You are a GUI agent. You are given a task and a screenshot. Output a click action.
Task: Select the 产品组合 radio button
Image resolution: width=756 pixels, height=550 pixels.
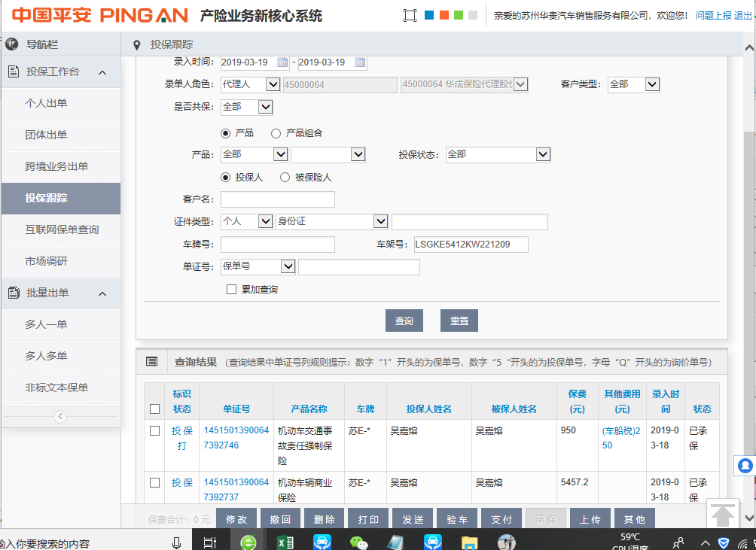point(276,133)
